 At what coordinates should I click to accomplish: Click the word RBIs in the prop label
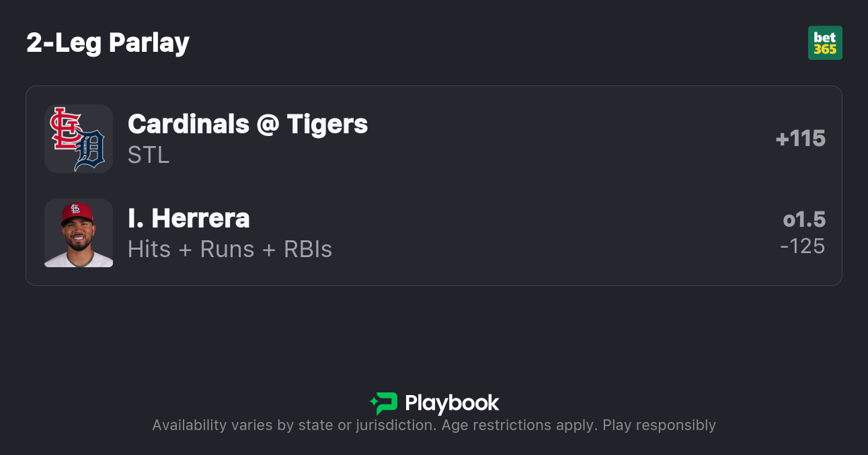(308, 249)
